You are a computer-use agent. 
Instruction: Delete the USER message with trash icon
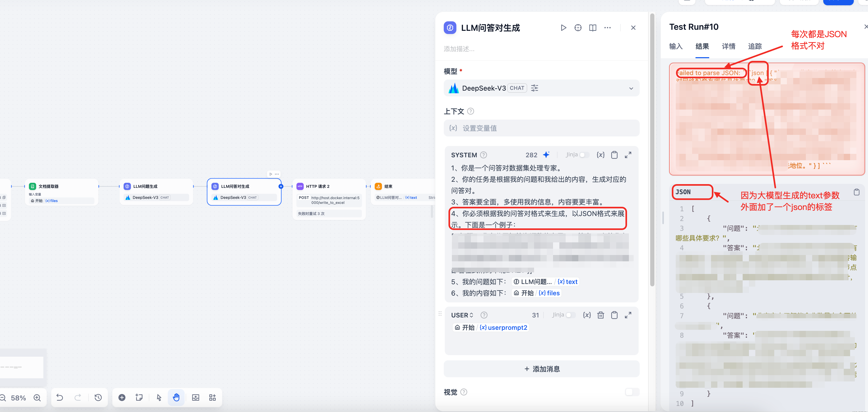pos(600,315)
